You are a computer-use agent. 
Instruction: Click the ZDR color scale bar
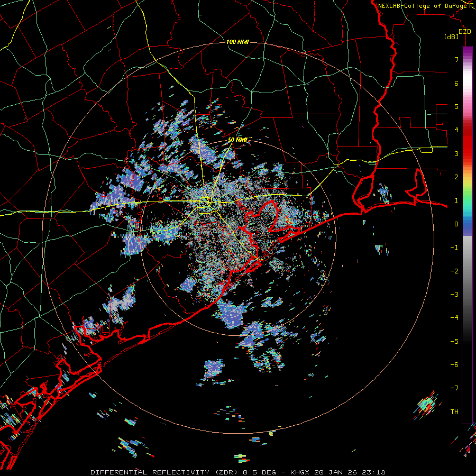[467, 235]
